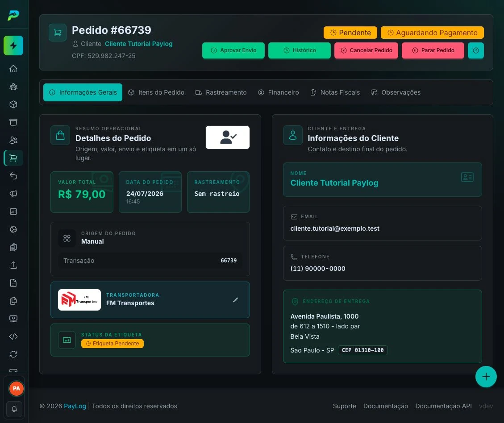Click the date 24/07/2026
This screenshot has width=504, height=423.
(x=145, y=194)
